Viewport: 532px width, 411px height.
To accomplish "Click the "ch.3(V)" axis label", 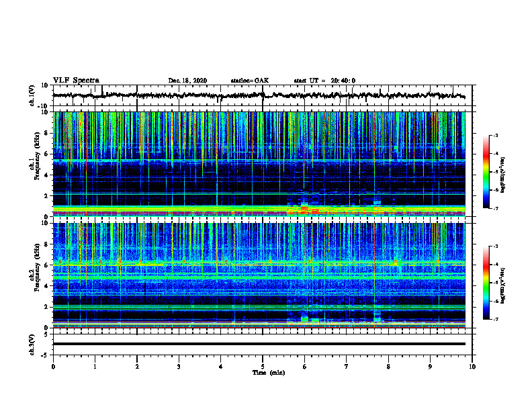I will pyautogui.click(x=32, y=345).
